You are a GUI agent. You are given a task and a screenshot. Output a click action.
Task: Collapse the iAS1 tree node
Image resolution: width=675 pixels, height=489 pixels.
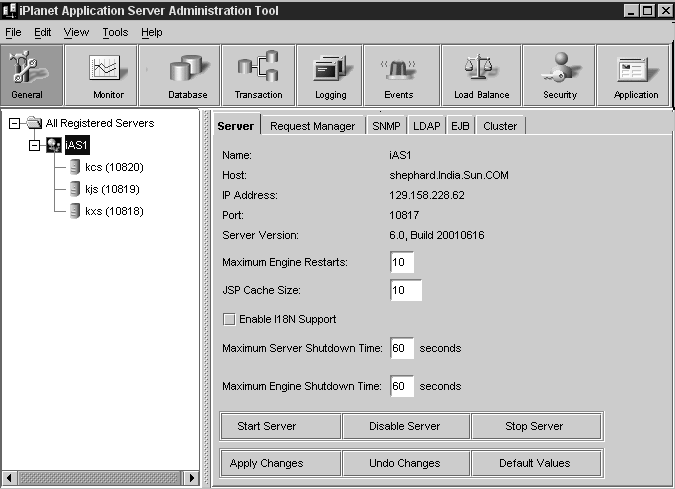tap(34, 145)
